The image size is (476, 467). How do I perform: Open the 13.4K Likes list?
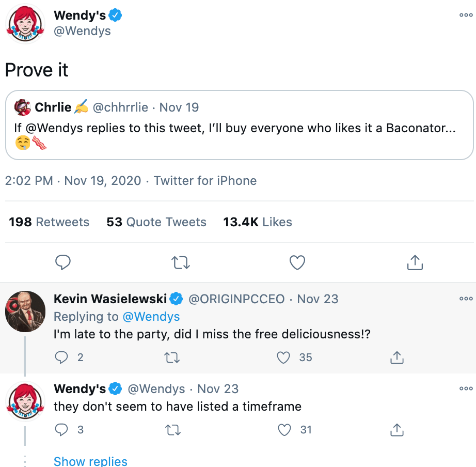coord(257,222)
